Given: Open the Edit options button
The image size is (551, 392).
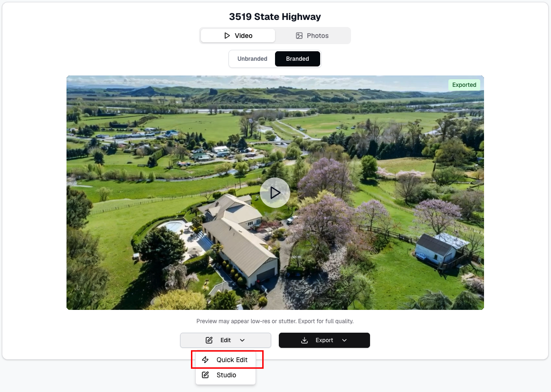Looking at the screenshot, I should click(x=226, y=340).
